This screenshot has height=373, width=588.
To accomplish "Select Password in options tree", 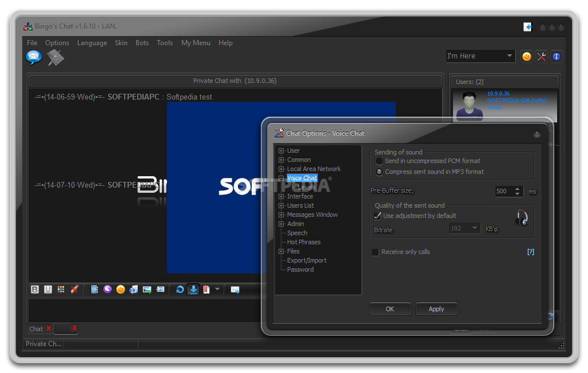I will [x=300, y=269].
